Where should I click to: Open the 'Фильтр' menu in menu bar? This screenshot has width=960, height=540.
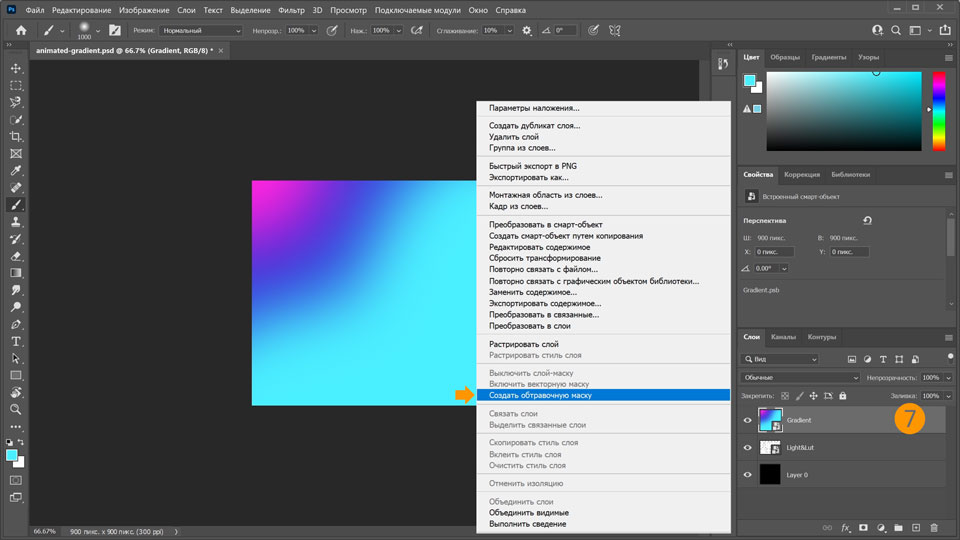(293, 9)
